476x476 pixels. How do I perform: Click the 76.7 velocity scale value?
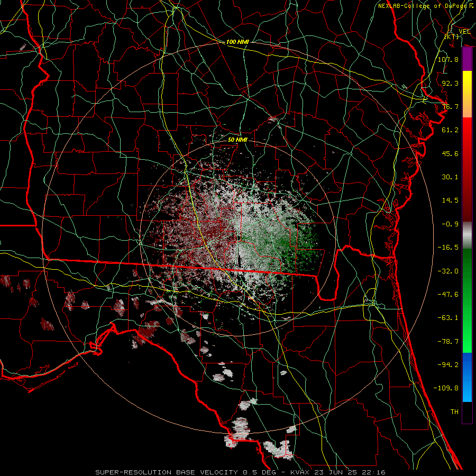coord(450,106)
